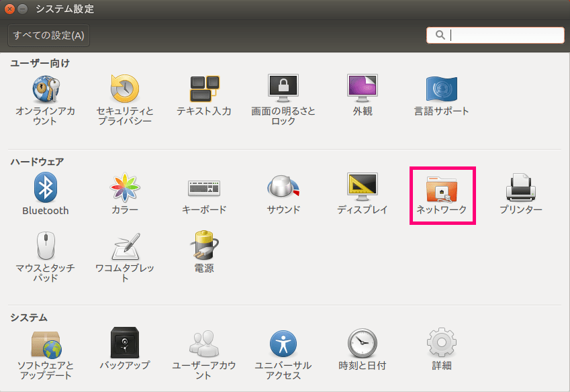This screenshot has height=392, width=570.
Task: Click the すべての設定(A) button
Action: 49,36
